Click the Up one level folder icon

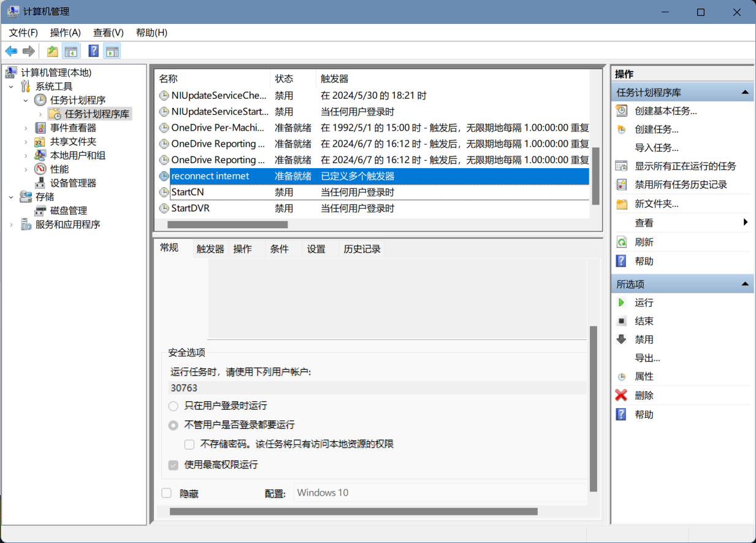(53, 51)
